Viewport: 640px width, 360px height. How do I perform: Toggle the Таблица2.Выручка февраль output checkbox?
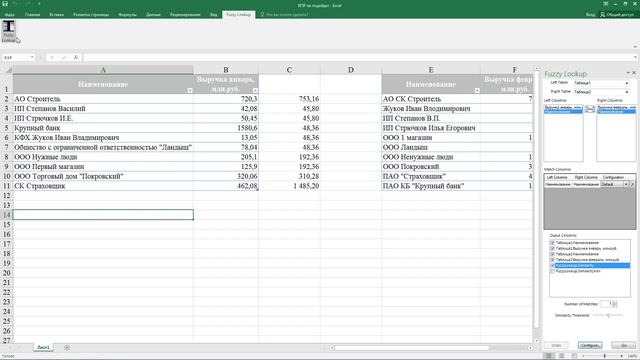click(x=553, y=260)
